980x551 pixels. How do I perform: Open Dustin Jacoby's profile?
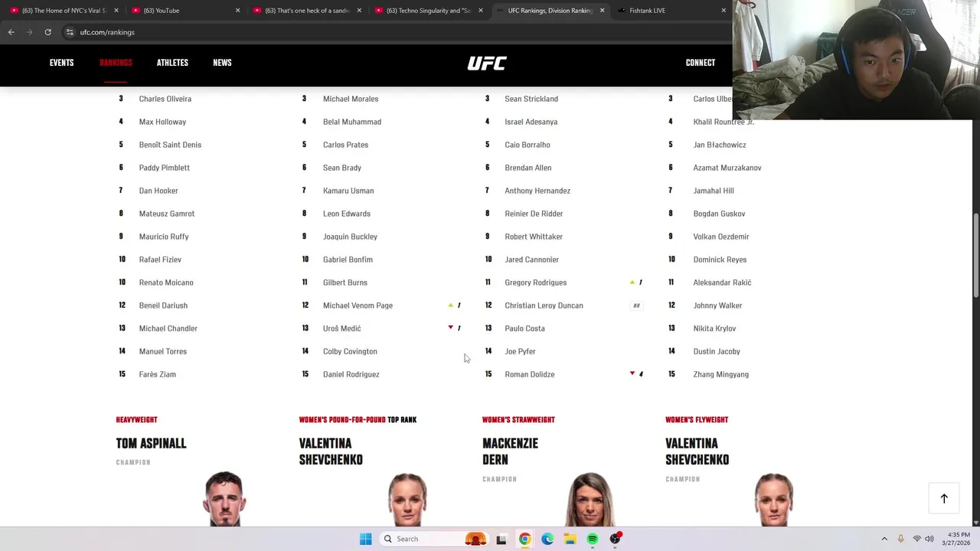(717, 351)
